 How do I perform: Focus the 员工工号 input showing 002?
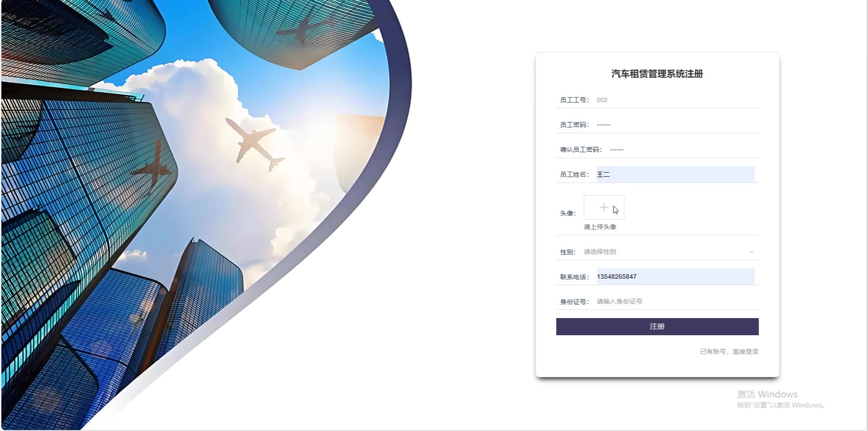tap(675, 100)
